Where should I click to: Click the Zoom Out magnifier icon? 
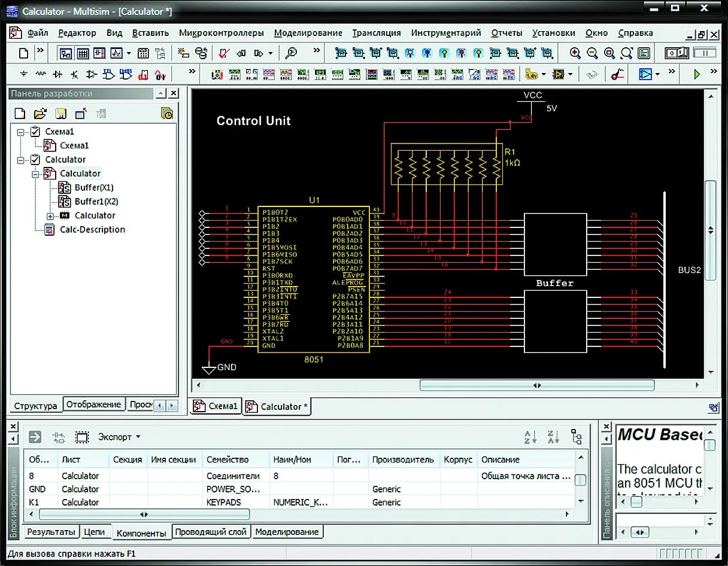(592, 53)
